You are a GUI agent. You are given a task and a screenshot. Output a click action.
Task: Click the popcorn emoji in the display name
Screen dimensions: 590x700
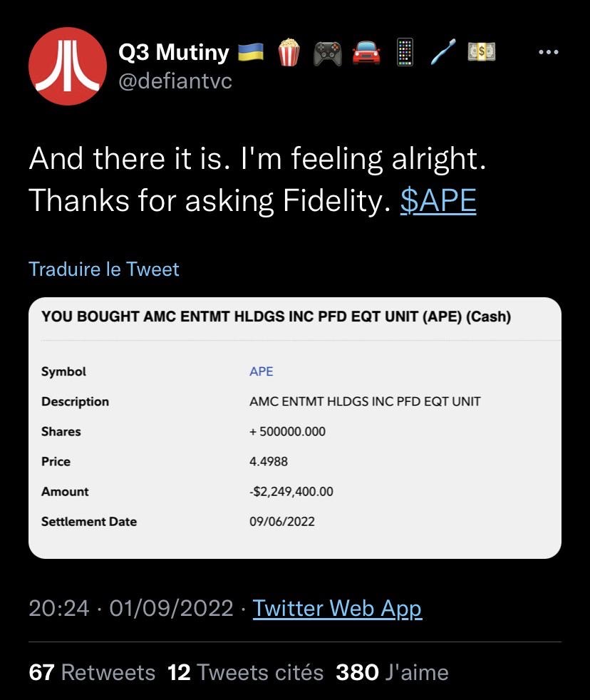coord(289,52)
